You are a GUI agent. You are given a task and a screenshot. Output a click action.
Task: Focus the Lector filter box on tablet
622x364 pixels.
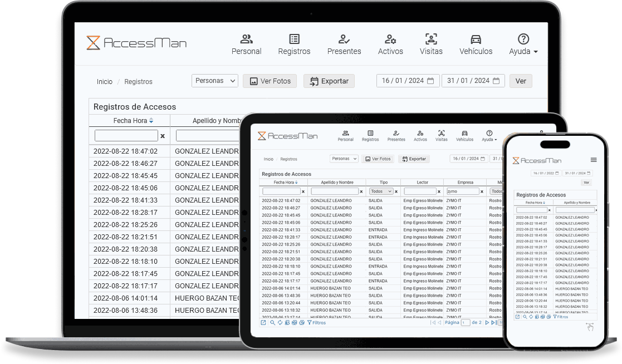pos(420,191)
